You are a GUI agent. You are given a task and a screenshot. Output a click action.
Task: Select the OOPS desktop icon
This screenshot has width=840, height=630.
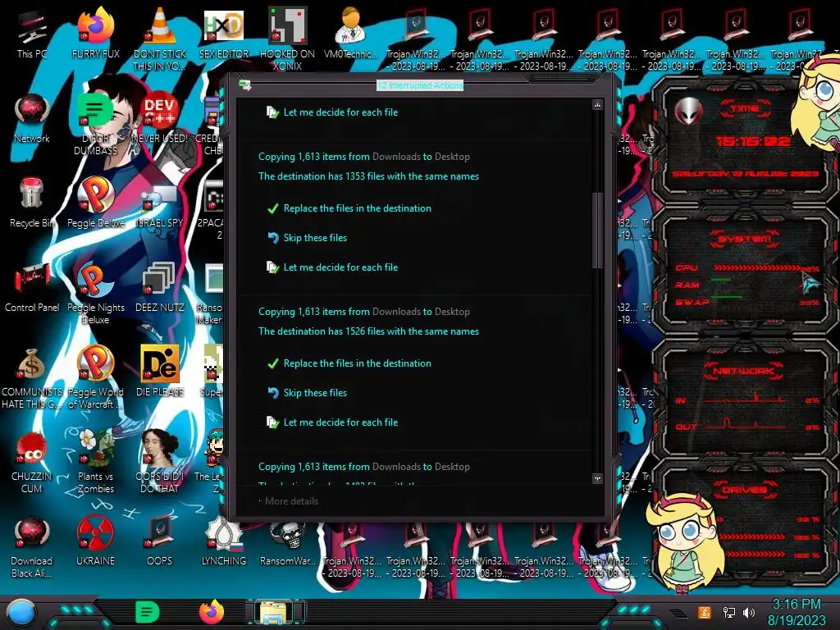click(160, 540)
